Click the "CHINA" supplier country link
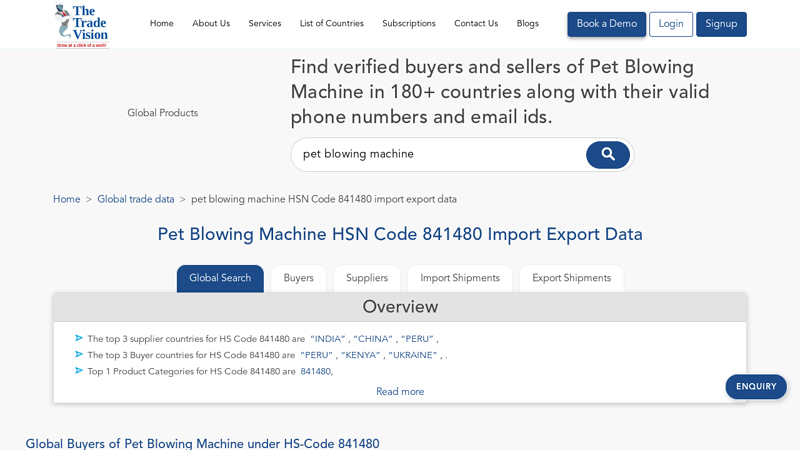Image resolution: width=800 pixels, height=450 pixels. click(373, 339)
